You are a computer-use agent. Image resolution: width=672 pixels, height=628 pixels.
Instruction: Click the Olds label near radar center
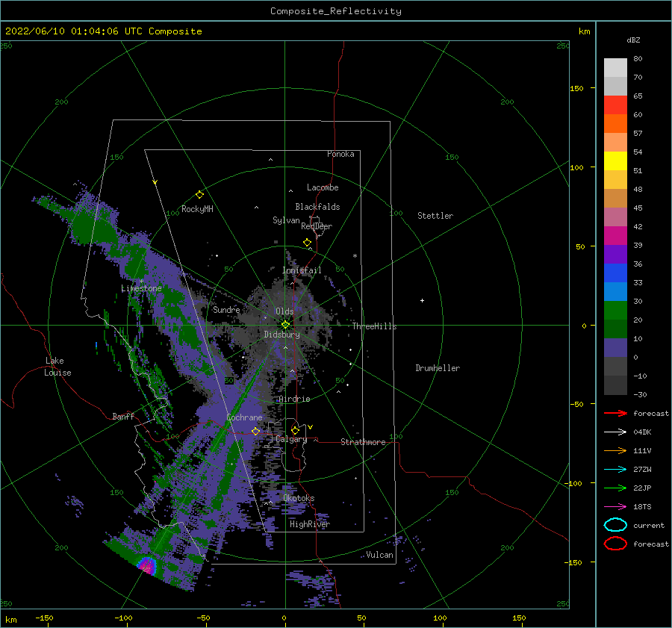[284, 311]
